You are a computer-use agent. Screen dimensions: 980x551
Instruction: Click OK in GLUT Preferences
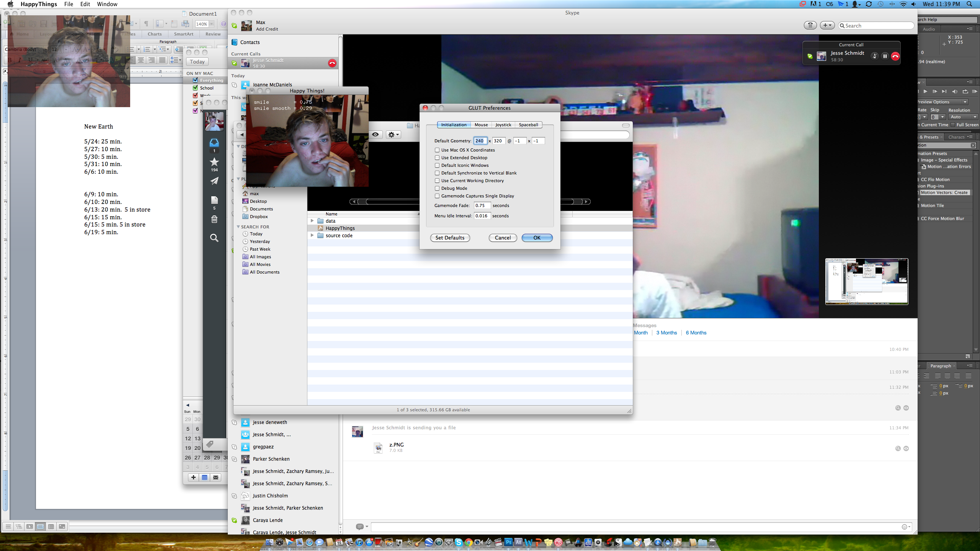tap(537, 238)
